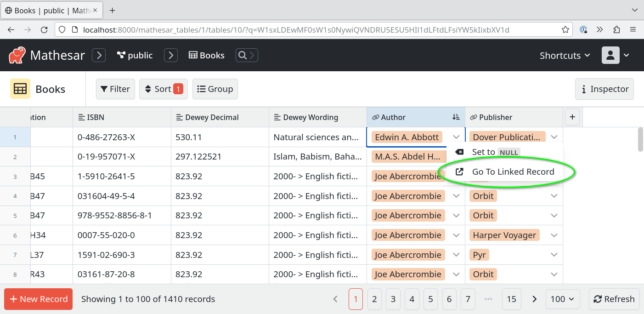Click the Mathesar elephant logo

17,55
